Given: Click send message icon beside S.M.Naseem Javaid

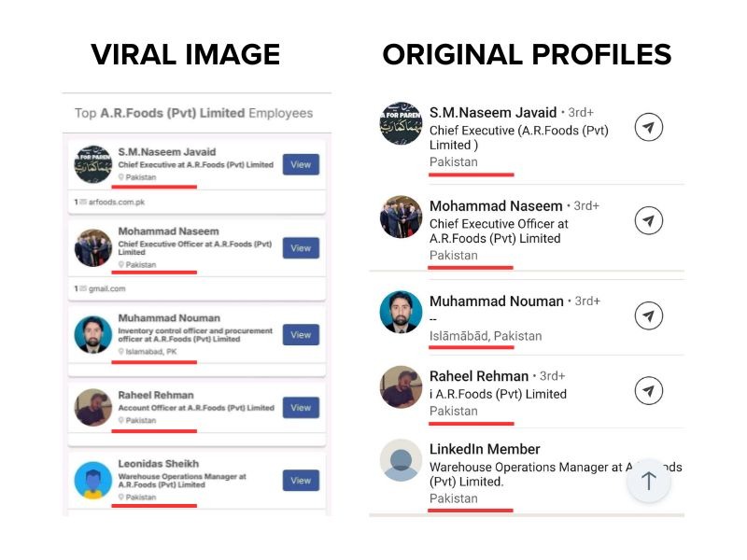Looking at the screenshot, I should [649, 127].
